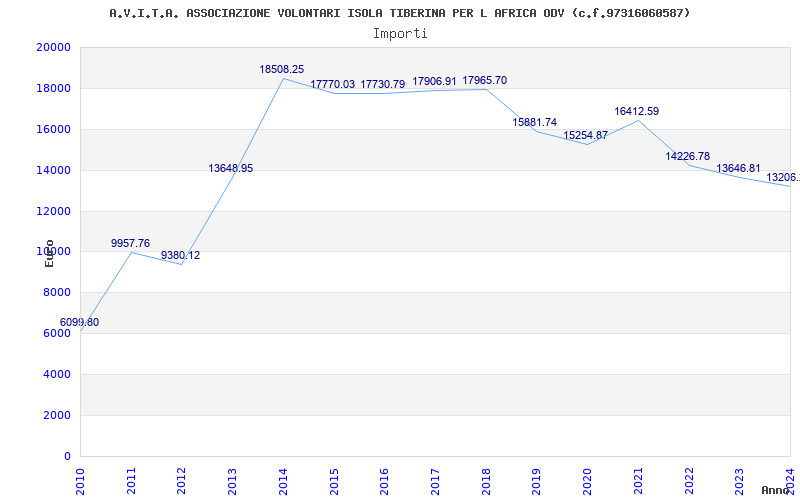This screenshot has width=800, height=500.
Task: Click the y-axis tick label 18000
Action: (x=54, y=88)
